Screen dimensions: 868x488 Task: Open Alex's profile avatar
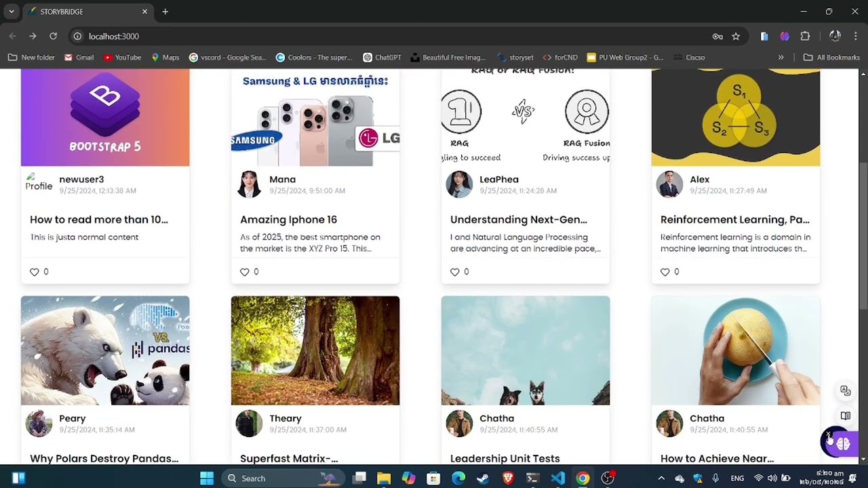[669, 184]
